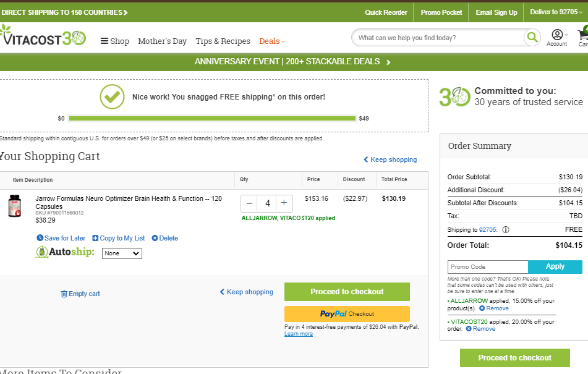Click Save for Later
588x374 pixels.
(61, 238)
